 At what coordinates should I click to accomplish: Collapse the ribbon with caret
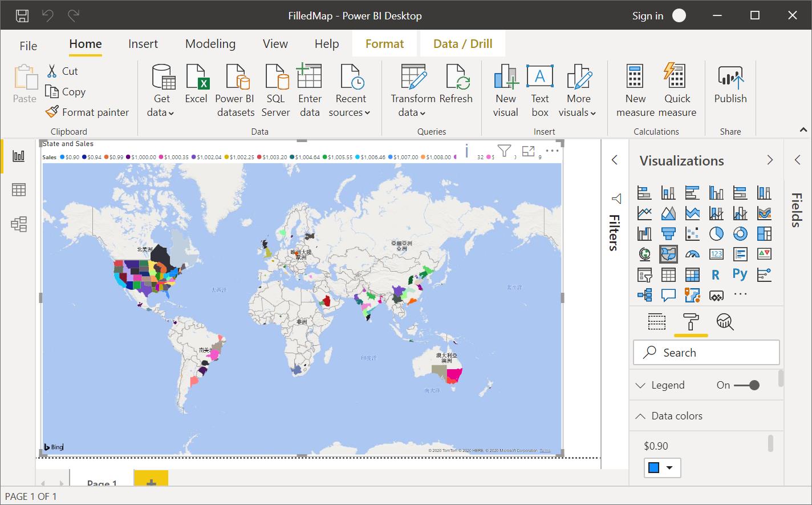803,131
